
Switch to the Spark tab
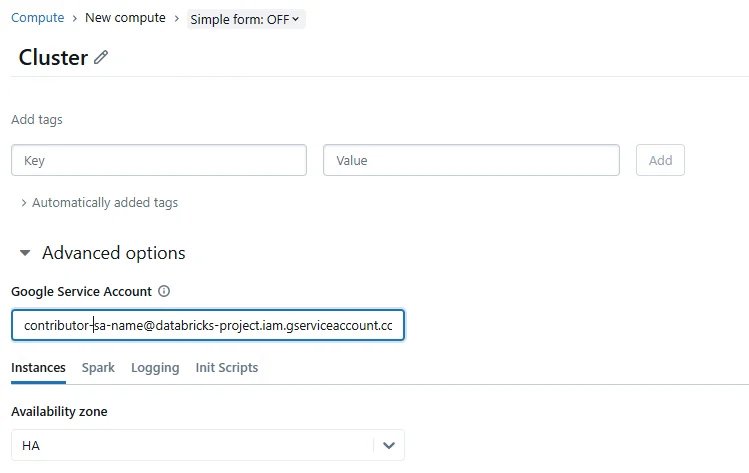[98, 368]
